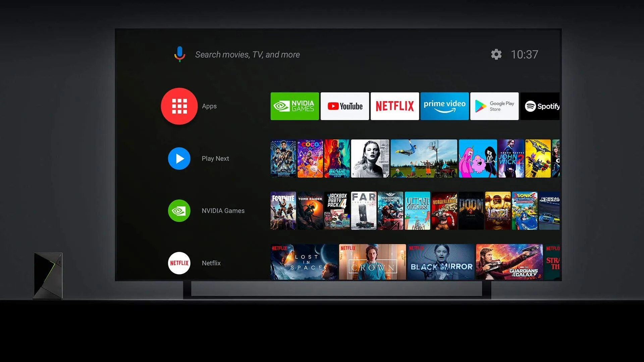Select Tomb Raider in NVIDIA Games row
The image size is (644, 362).
(x=310, y=211)
